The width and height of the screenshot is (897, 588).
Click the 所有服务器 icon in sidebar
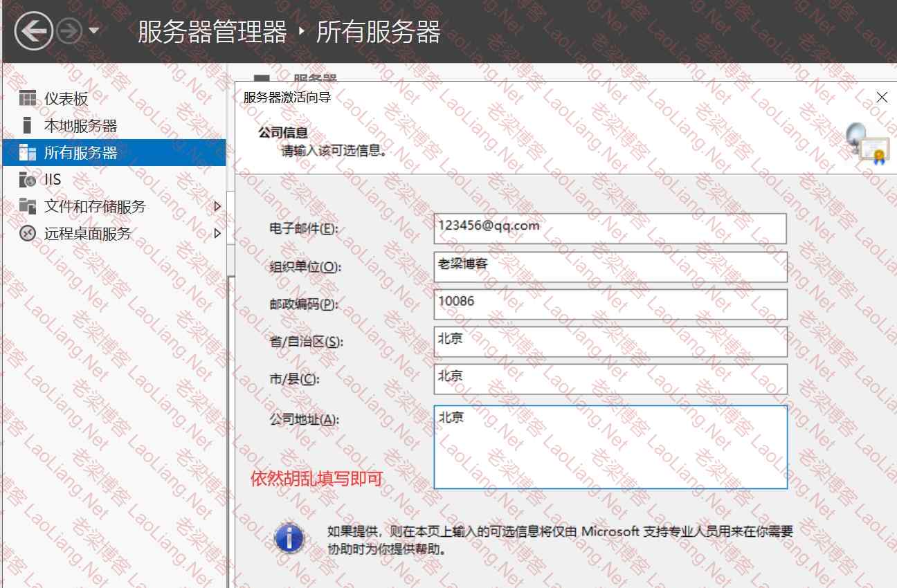click(x=28, y=152)
